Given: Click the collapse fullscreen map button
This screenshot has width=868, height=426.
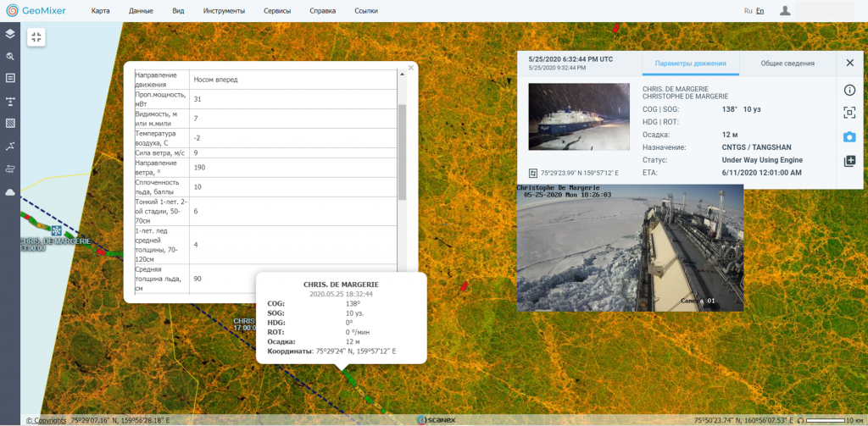Looking at the screenshot, I should point(36,37).
